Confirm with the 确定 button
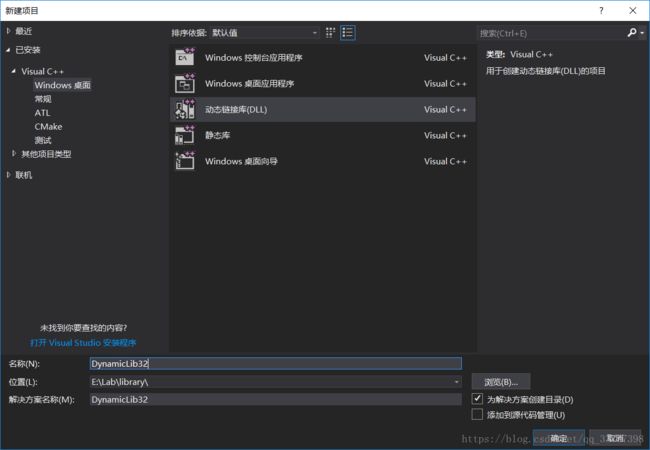The height and width of the screenshot is (450, 650). [558, 438]
